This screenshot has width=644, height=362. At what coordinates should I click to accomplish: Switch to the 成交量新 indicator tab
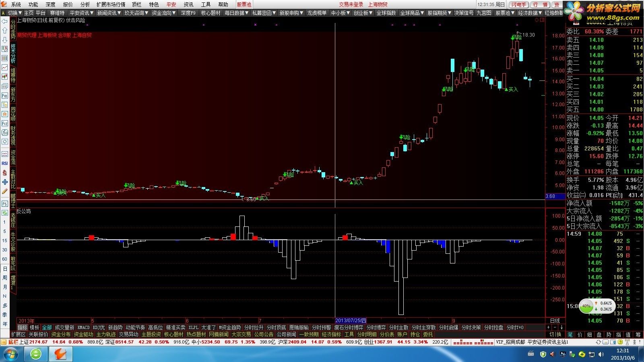pos(64,327)
